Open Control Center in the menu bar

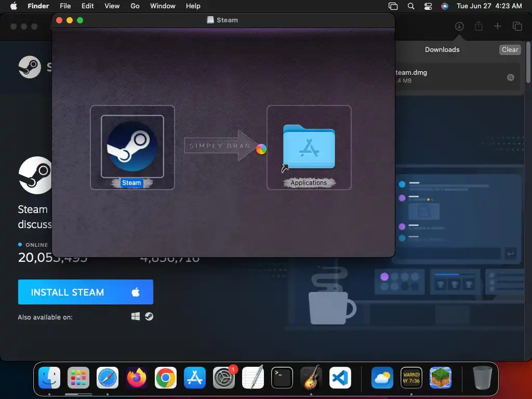pyautogui.click(x=428, y=6)
